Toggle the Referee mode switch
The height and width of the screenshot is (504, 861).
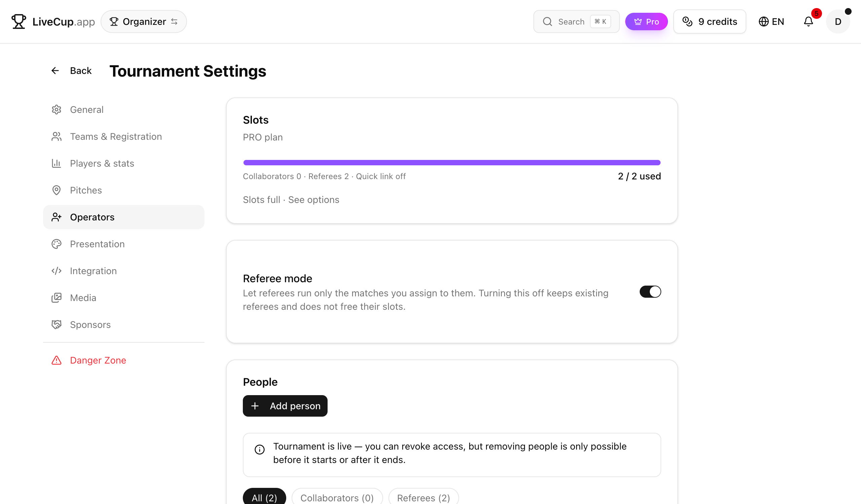tap(650, 292)
